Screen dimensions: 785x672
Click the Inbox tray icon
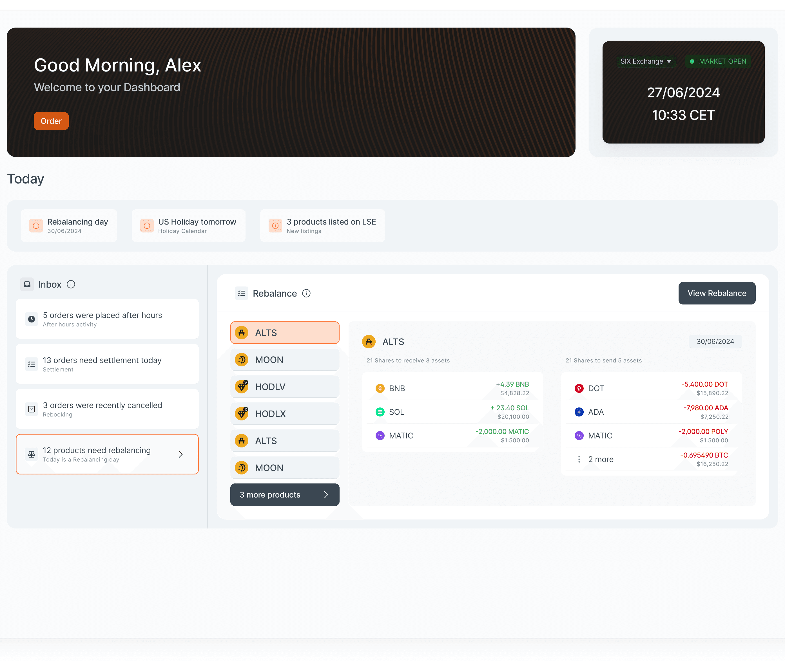coord(27,284)
